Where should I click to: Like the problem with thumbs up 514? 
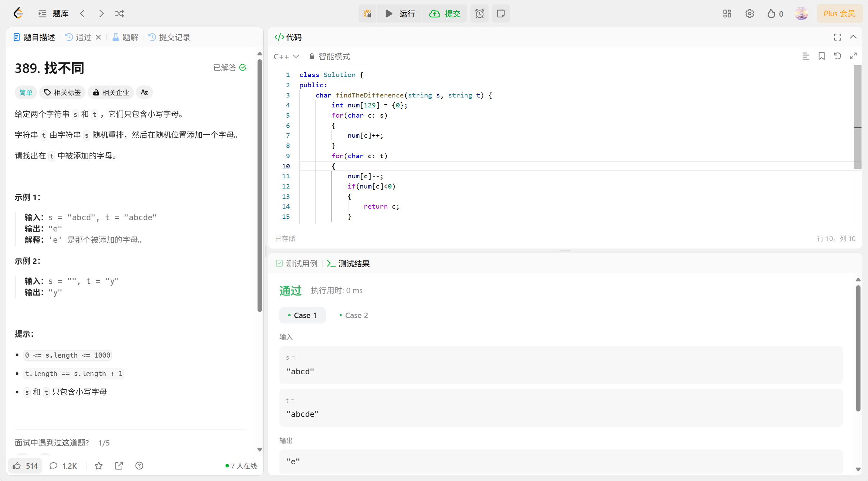pyautogui.click(x=25, y=466)
